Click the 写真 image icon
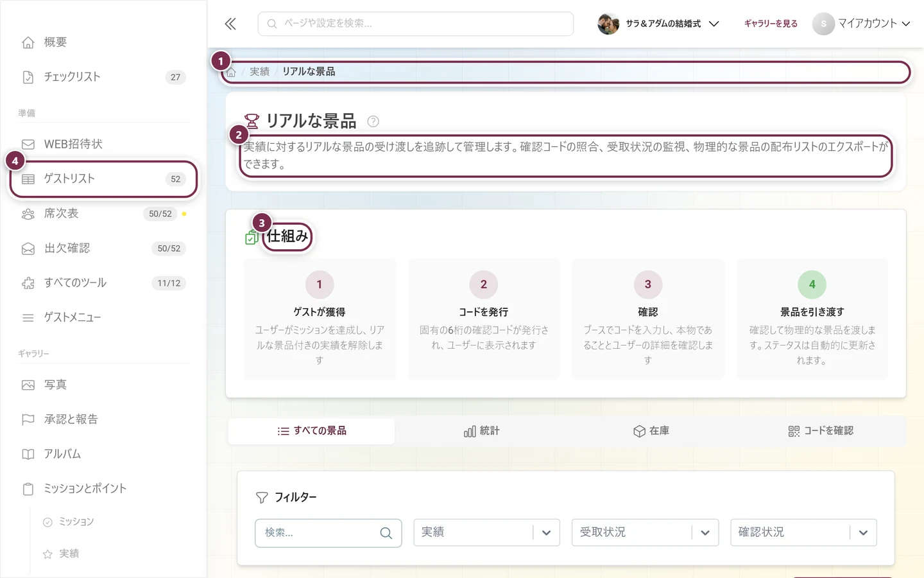Viewport: 924px width, 578px height. click(x=28, y=385)
